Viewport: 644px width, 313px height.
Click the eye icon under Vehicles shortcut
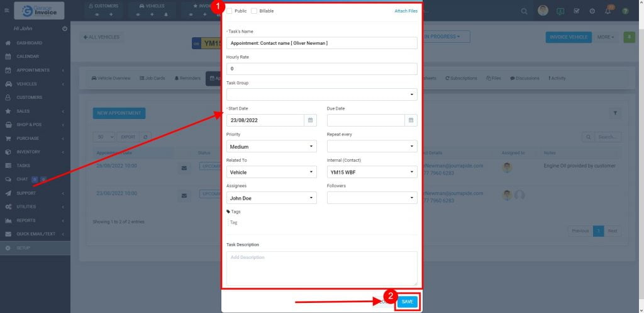[138, 14]
